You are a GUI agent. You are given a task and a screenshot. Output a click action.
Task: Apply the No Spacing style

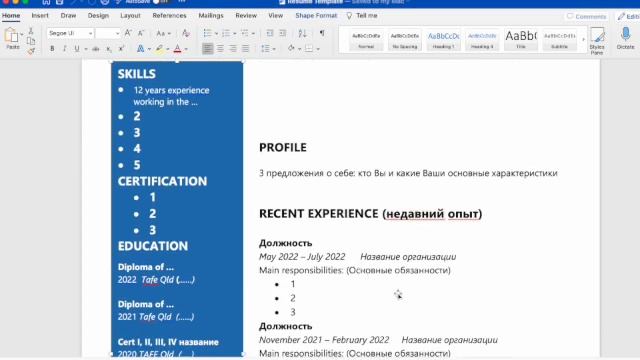point(404,40)
